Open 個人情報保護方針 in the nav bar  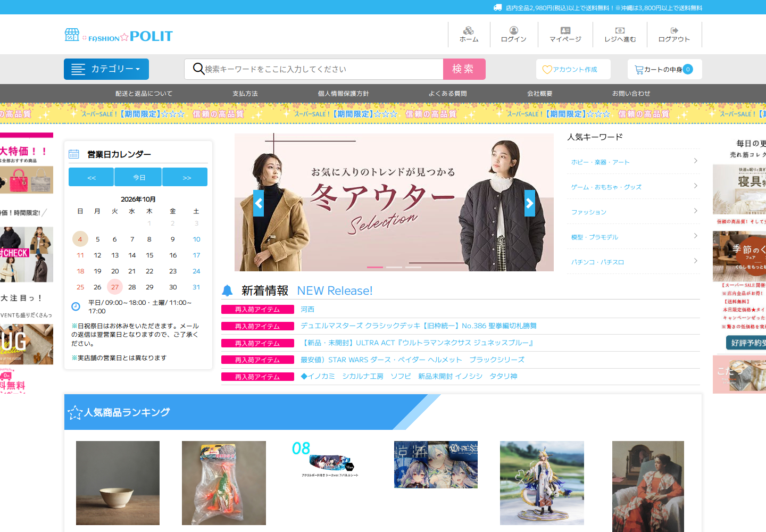[x=344, y=94]
